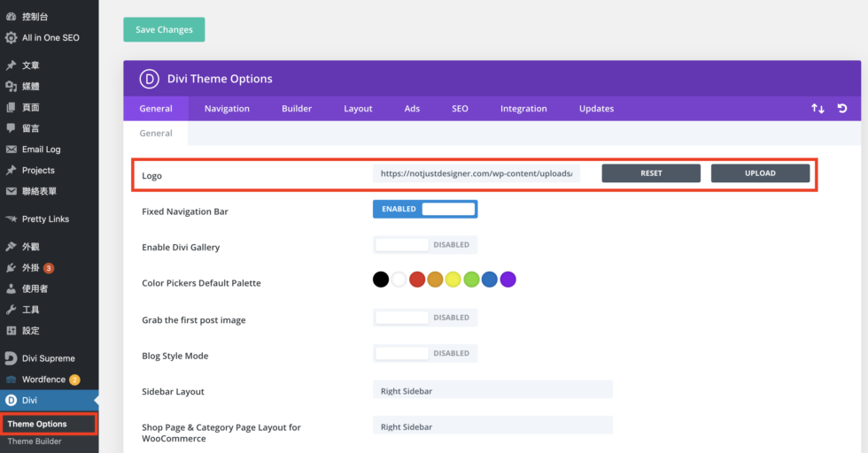
Task: Click the gear icon for All in One SEO
Action: tap(11, 38)
